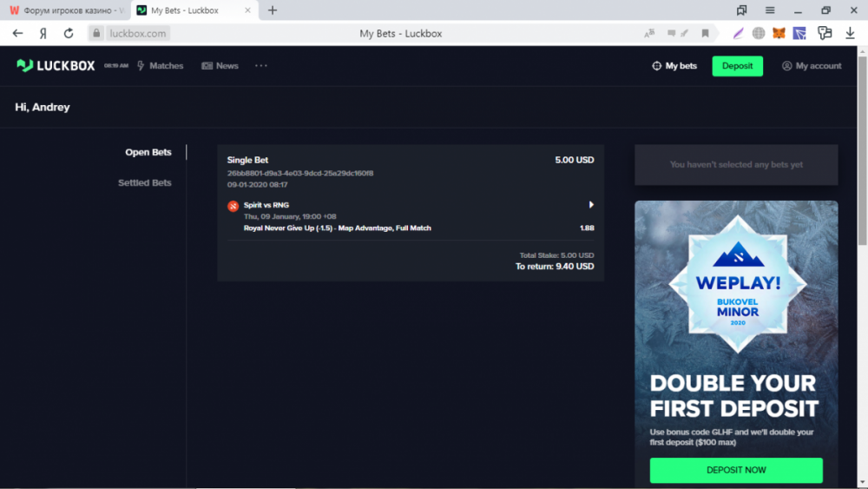Click the extensions puzzle-like icon
The height and width of the screenshot is (489, 868).
(x=825, y=33)
